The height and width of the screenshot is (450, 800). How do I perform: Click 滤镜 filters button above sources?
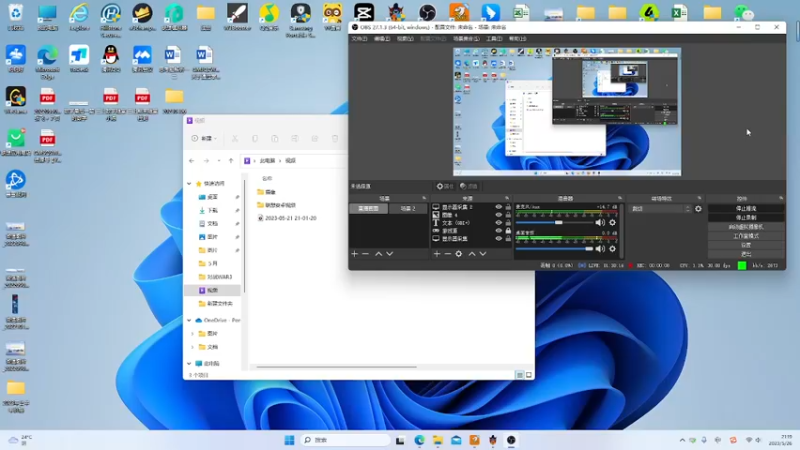[468, 186]
